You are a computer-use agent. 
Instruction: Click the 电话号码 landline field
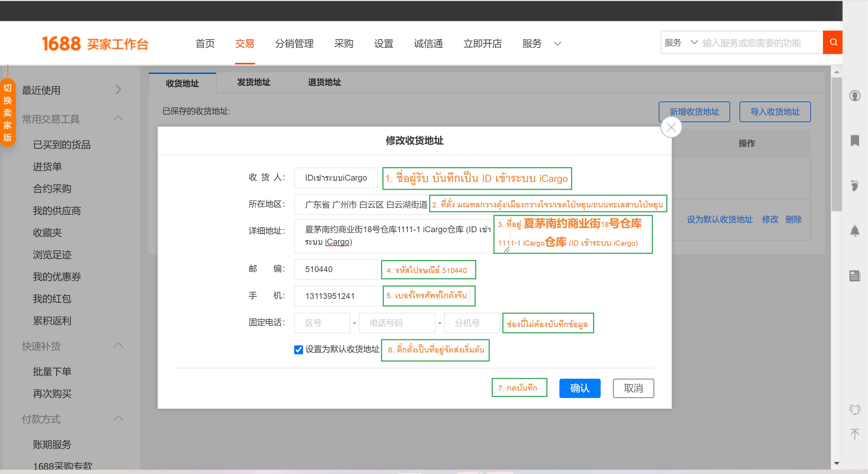[397, 323]
